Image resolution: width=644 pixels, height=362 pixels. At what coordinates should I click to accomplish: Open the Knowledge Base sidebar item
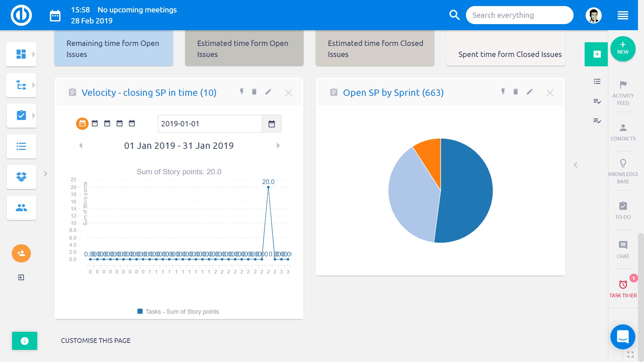pos(623,171)
